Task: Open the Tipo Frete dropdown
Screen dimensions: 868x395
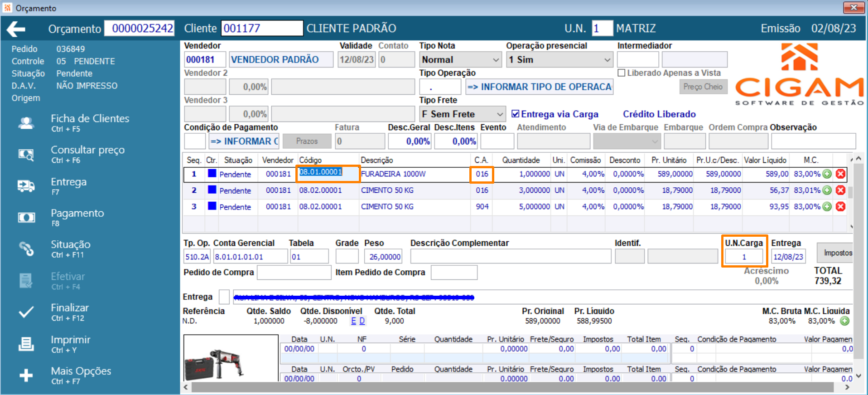Action: (x=463, y=114)
